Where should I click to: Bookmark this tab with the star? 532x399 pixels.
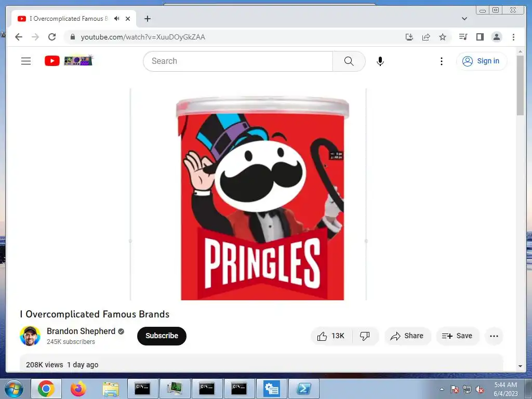click(443, 37)
